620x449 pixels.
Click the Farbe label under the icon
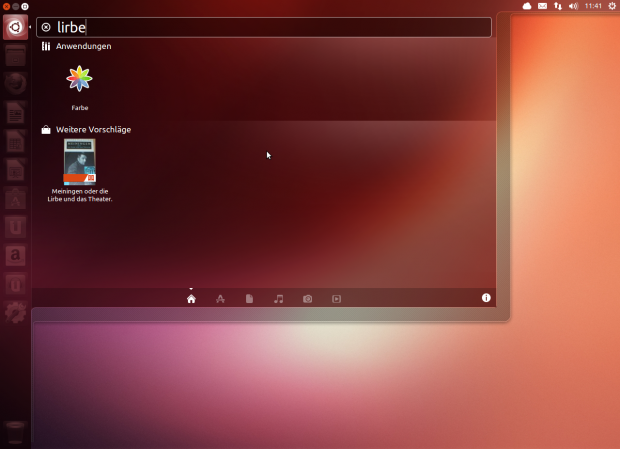80,108
